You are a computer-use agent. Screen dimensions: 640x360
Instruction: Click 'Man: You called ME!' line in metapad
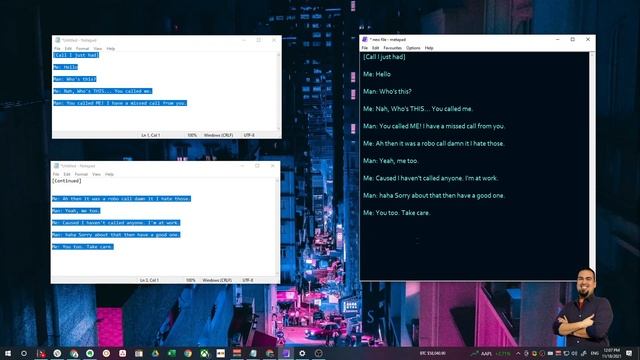[x=434, y=126]
